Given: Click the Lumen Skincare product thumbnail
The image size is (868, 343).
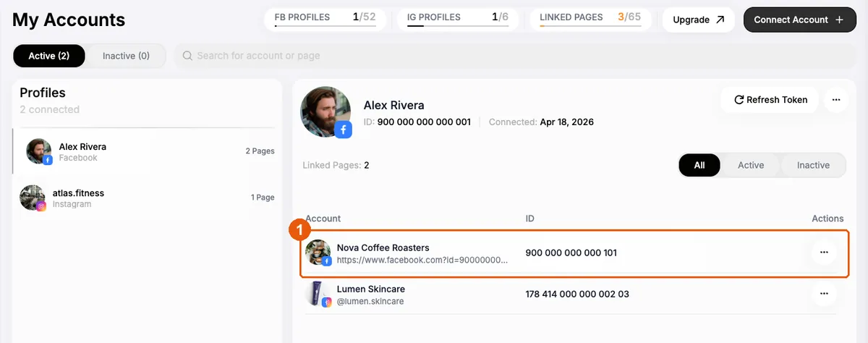Looking at the screenshot, I should click(318, 294).
